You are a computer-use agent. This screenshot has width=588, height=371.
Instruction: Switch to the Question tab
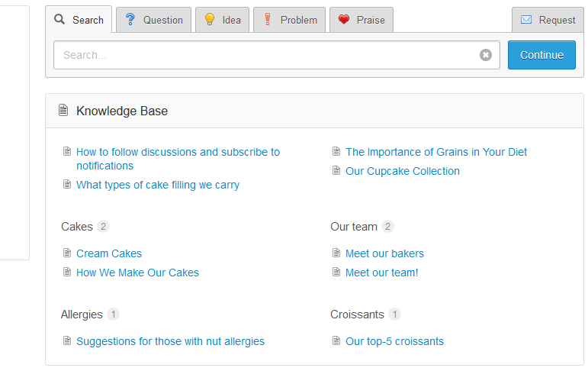point(154,20)
